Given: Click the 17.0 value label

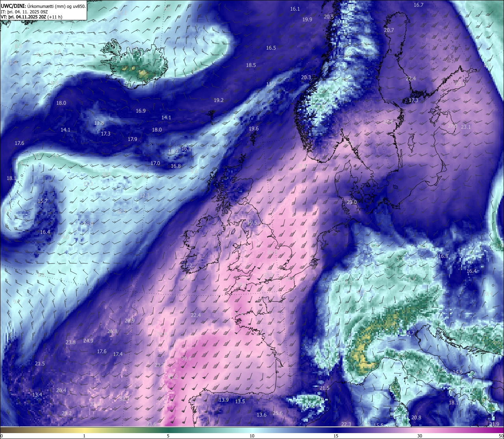Looking at the screenshot, I should click(x=155, y=163).
